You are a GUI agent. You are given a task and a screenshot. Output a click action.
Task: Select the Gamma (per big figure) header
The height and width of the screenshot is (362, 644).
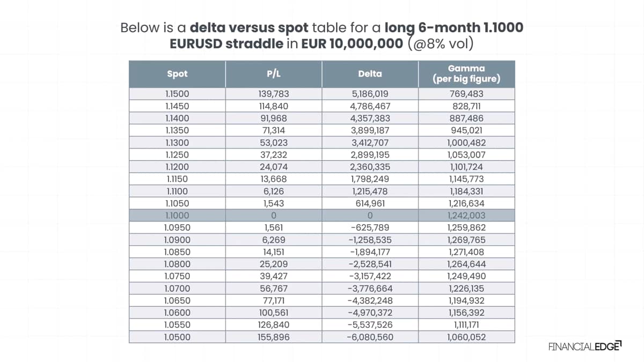(x=467, y=74)
